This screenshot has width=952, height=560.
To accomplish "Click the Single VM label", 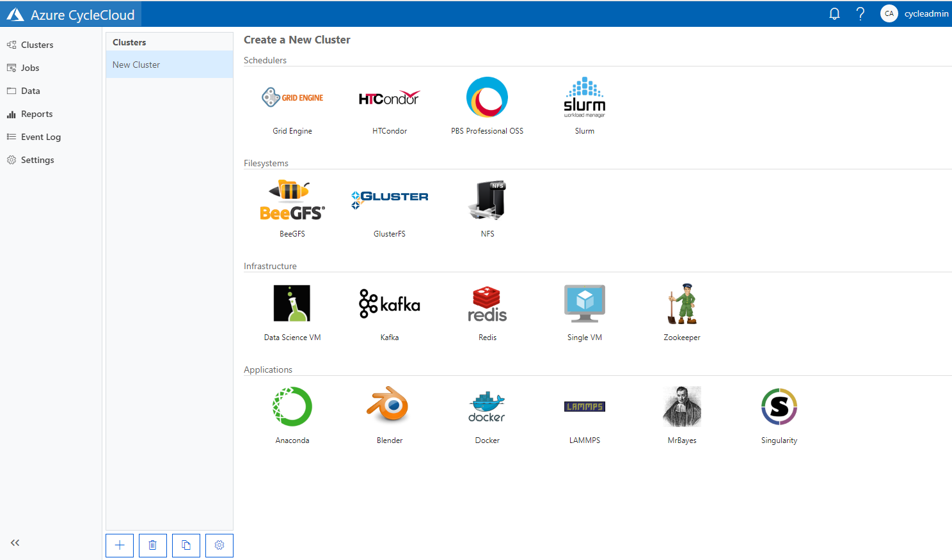I will [x=585, y=338].
